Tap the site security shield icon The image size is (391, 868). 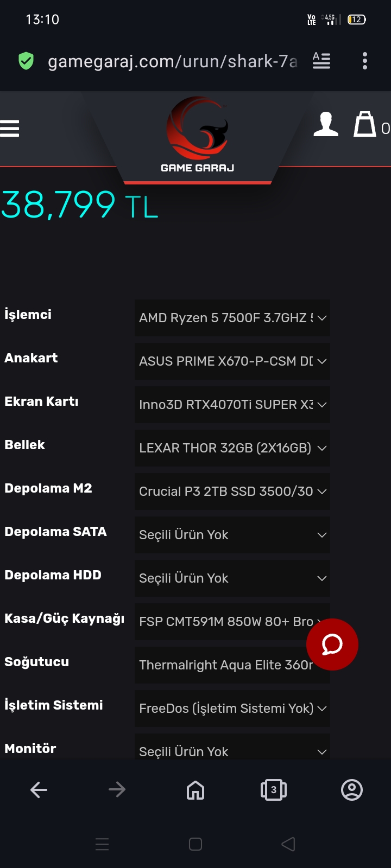pos(26,61)
